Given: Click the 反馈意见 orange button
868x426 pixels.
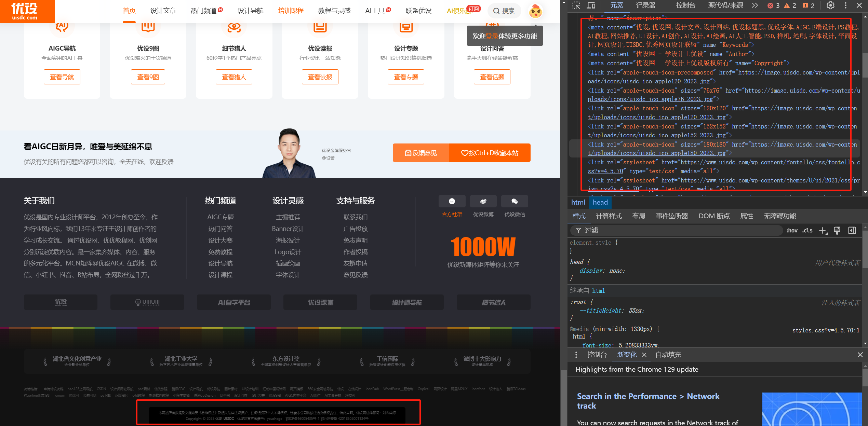Looking at the screenshot, I should [420, 153].
